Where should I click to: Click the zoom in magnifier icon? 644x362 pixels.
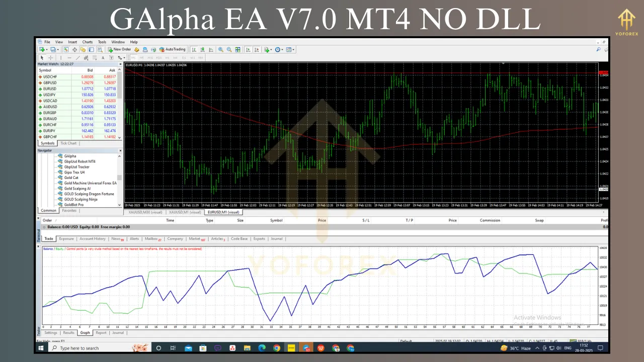pyautogui.click(x=220, y=49)
